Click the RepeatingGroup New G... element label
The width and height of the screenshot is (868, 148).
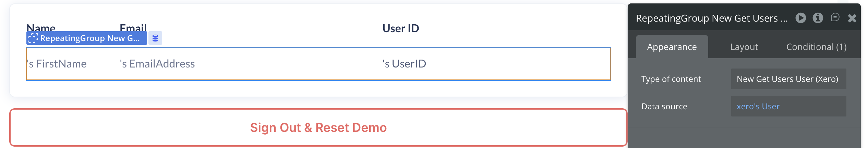(x=90, y=38)
